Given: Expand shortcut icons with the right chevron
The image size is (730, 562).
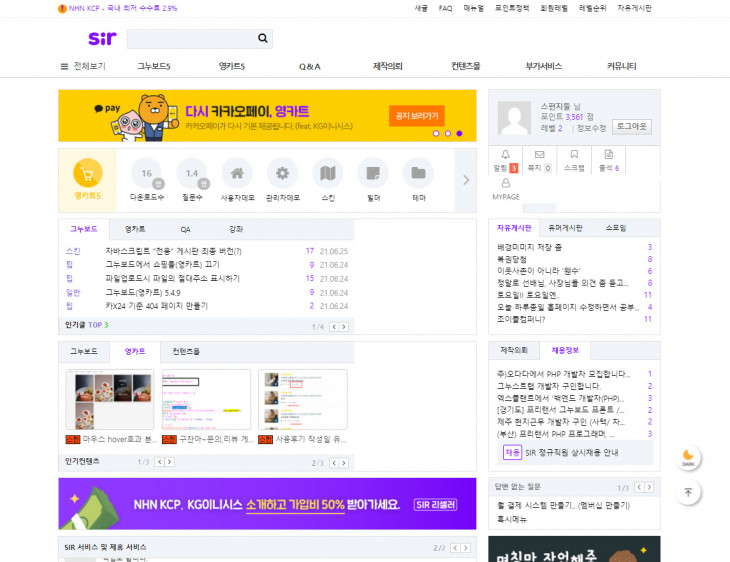Looking at the screenshot, I should (x=465, y=180).
